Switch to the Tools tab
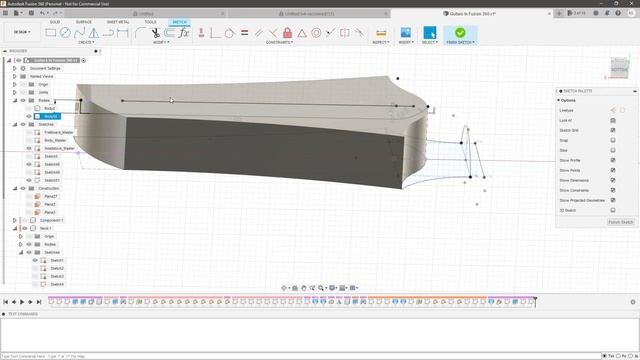The height and width of the screenshot is (360, 640). [x=150, y=22]
